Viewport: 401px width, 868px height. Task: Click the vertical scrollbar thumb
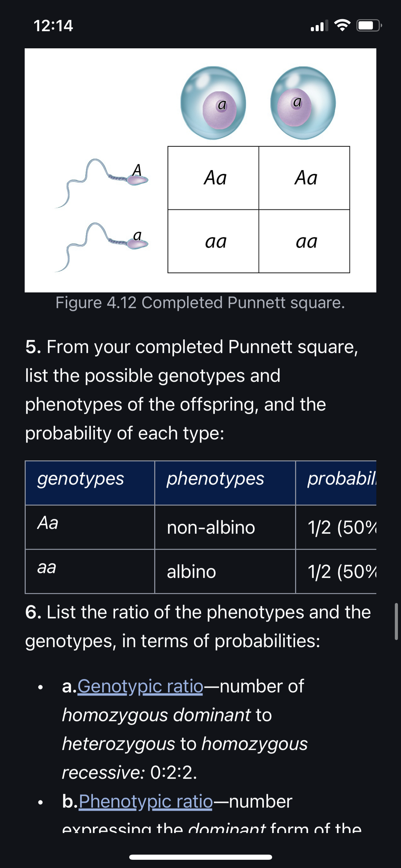point(396,622)
